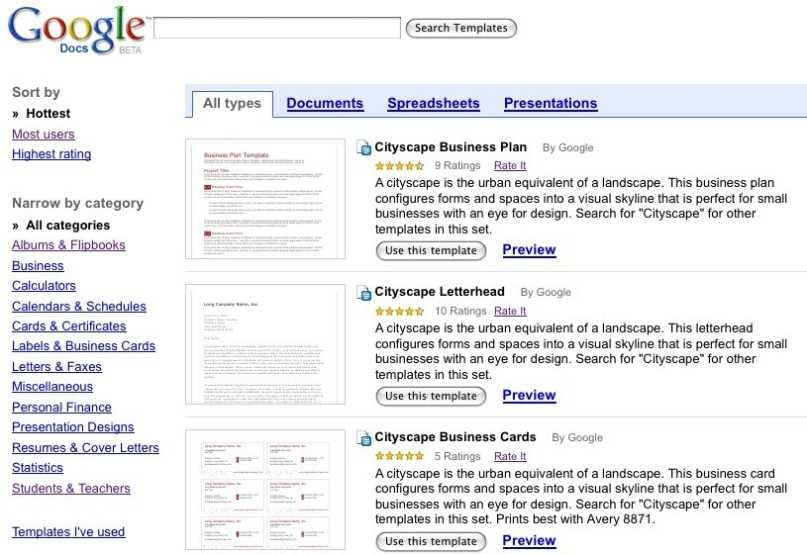Click 'By Google' next to Cityscape Business Cards
The width and height of the screenshot is (807, 554).
[x=577, y=438]
